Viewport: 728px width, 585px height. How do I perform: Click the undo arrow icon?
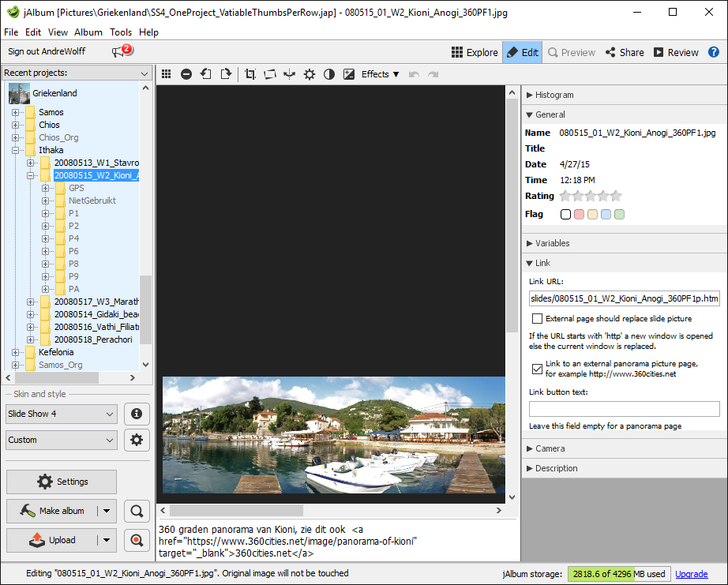click(414, 74)
